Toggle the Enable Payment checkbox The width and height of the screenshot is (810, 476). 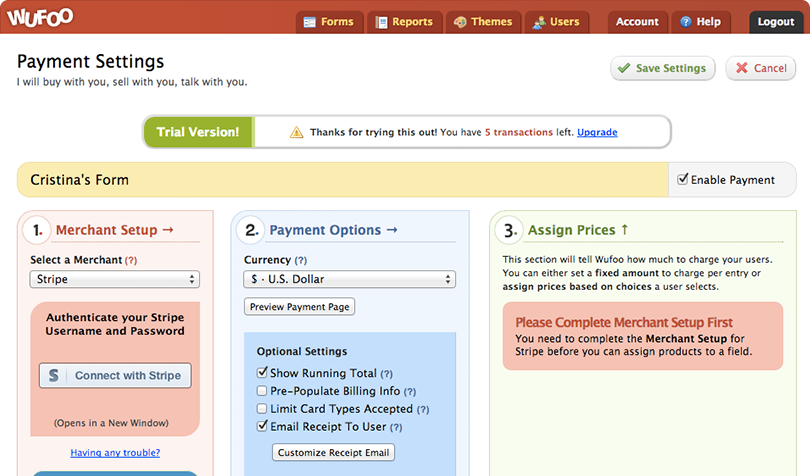pos(682,179)
